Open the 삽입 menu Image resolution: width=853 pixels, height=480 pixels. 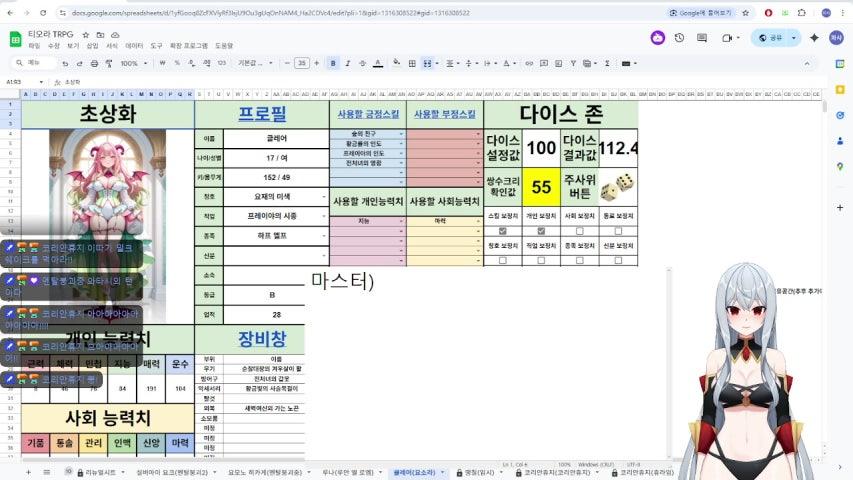click(92, 46)
